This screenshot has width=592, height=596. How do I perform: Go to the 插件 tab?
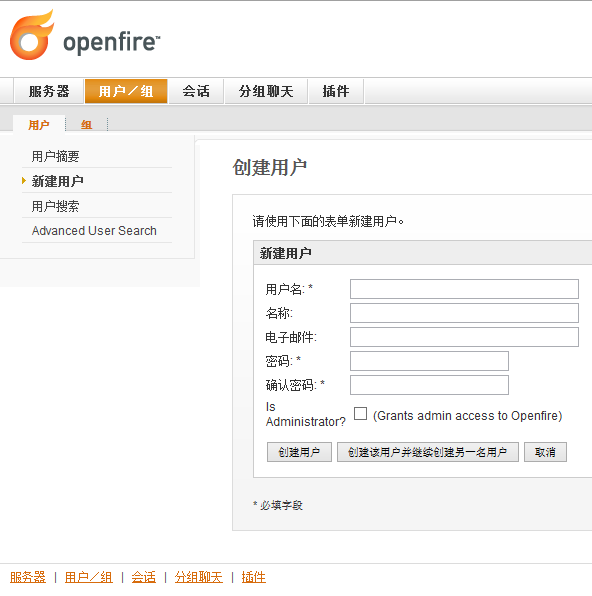(x=336, y=91)
